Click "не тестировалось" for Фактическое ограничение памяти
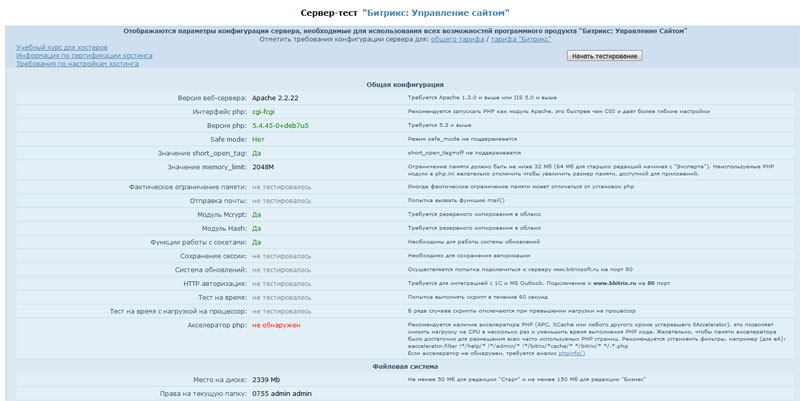 (281, 187)
